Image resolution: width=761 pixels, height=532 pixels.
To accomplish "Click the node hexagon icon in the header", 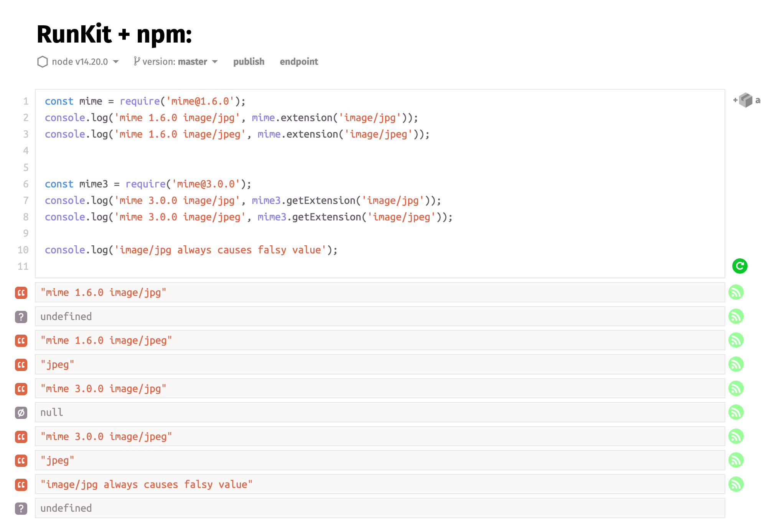I will pos(43,61).
